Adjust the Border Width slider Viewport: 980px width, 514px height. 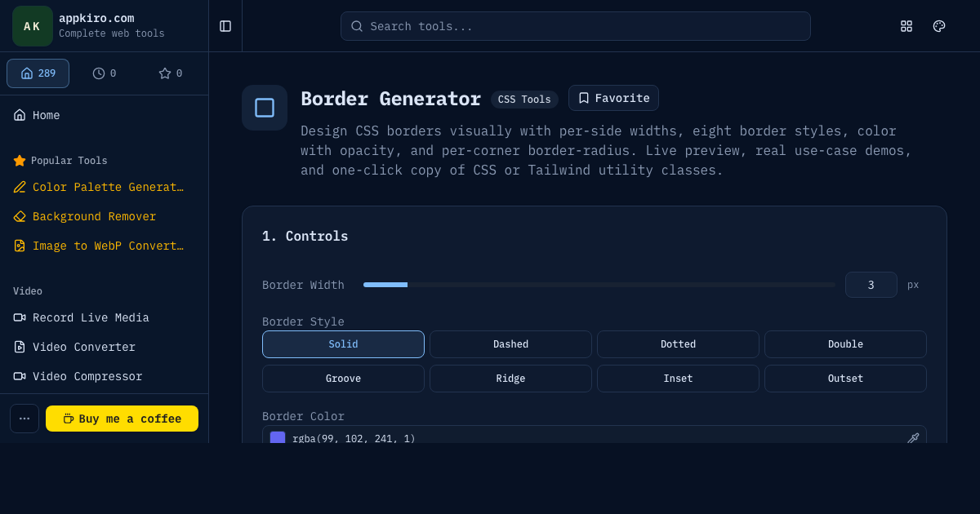point(599,285)
